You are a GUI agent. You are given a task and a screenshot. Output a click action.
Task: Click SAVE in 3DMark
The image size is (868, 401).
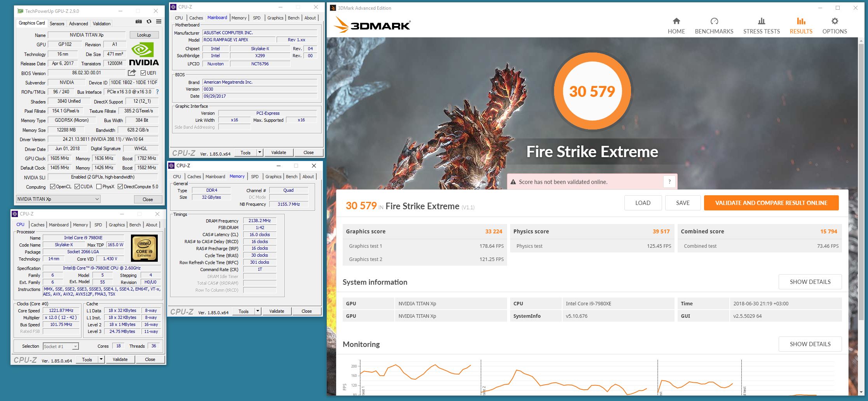683,203
